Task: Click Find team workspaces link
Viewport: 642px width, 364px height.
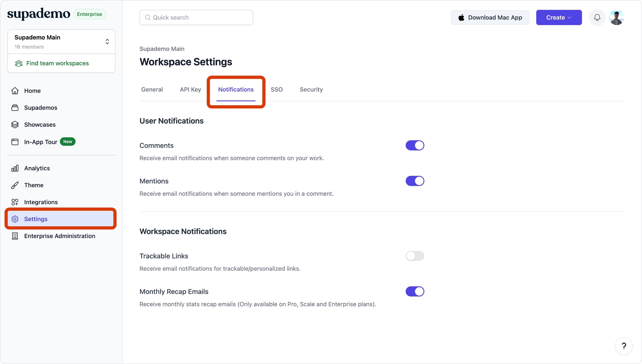Action: pyautogui.click(x=57, y=63)
